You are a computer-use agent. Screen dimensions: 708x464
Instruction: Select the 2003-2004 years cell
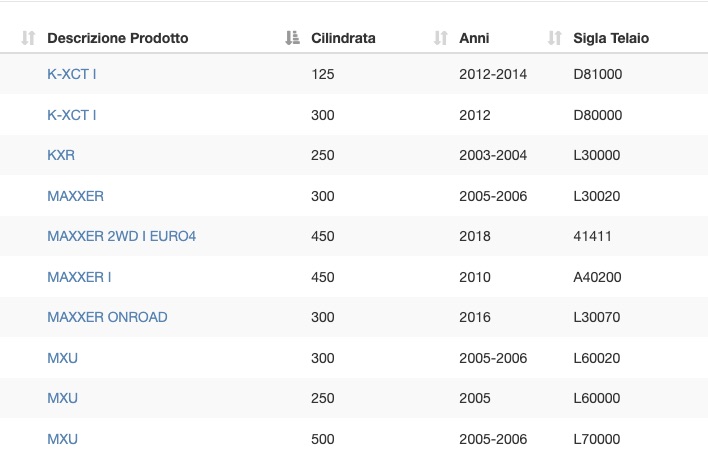493,155
